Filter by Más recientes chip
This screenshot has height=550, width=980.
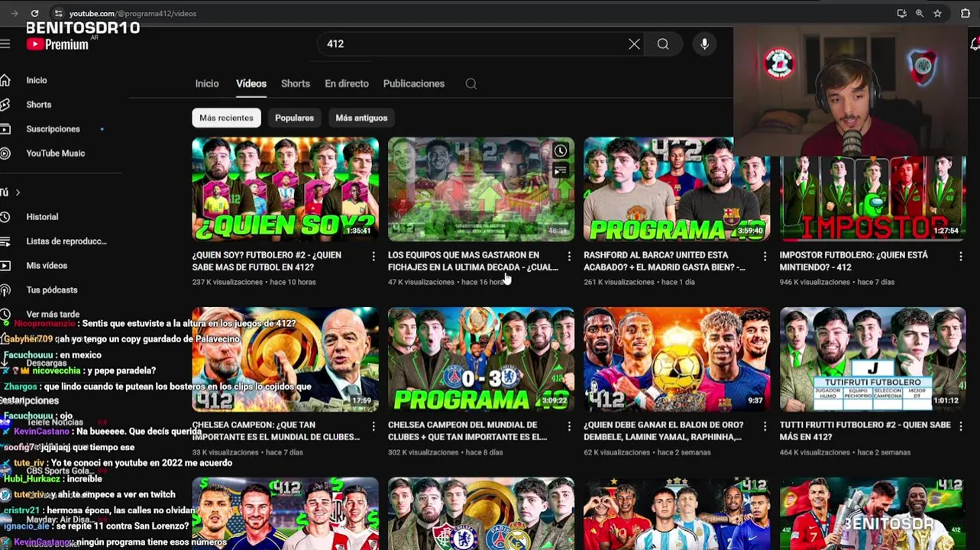[226, 118]
